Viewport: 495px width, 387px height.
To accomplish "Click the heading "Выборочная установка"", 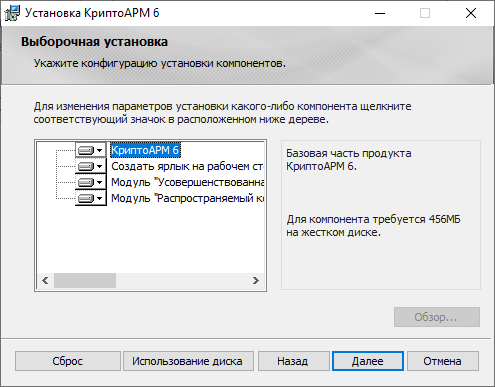I will click(x=94, y=42).
